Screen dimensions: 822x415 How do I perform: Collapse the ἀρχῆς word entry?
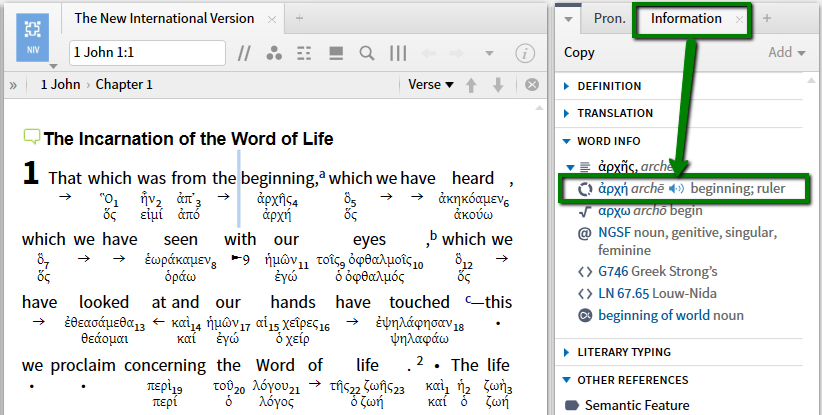[x=571, y=168]
